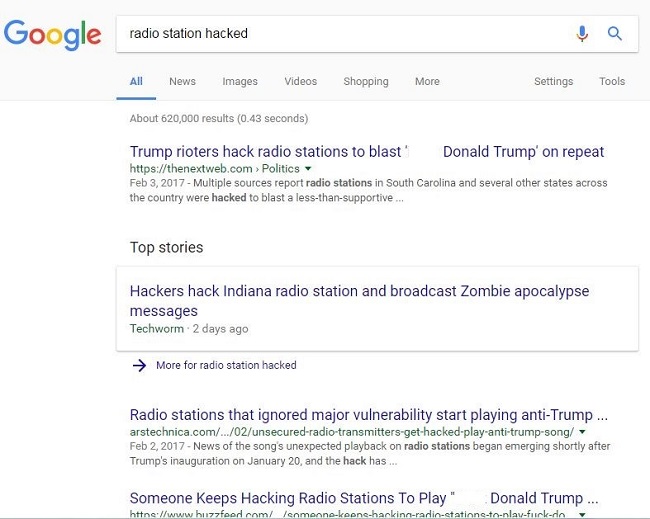Open More for radio station hacked link
This screenshot has width=650, height=519.
point(226,365)
